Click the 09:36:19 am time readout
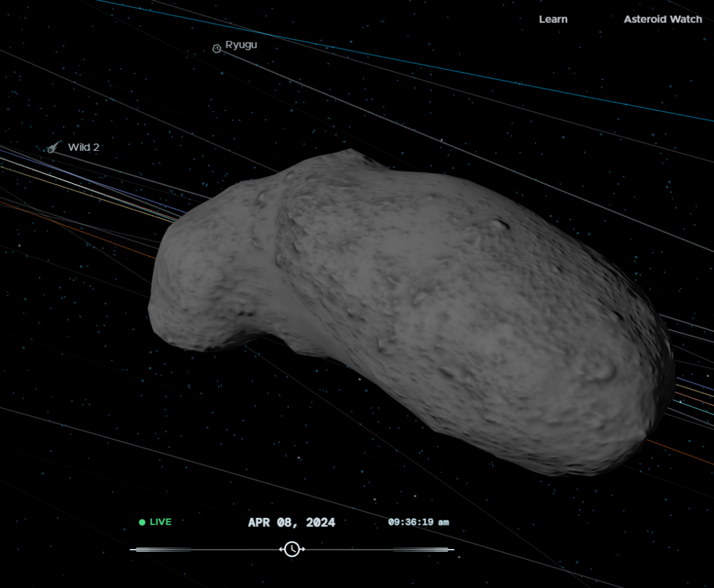Screen dimensions: 714x588 coord(418,522)
